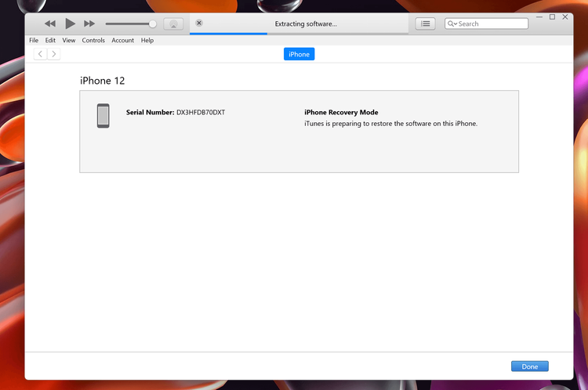Go forward with the right chevron

(x=53, y=54)
